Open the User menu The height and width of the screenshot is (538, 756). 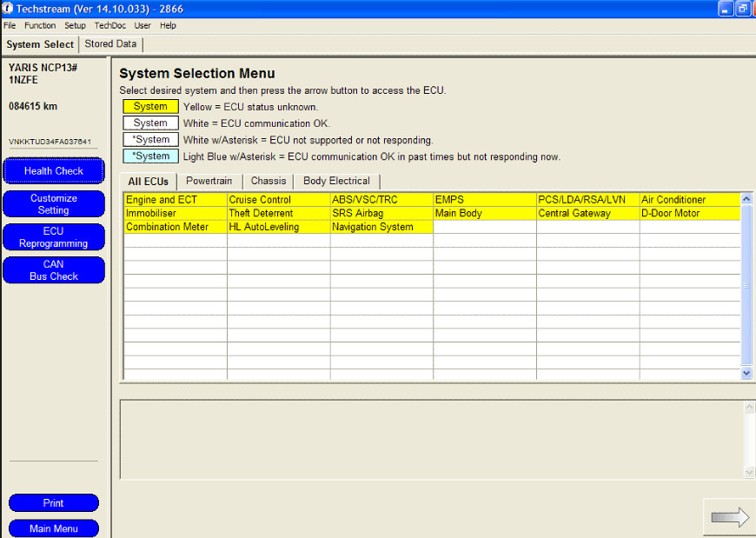[143, 25]
